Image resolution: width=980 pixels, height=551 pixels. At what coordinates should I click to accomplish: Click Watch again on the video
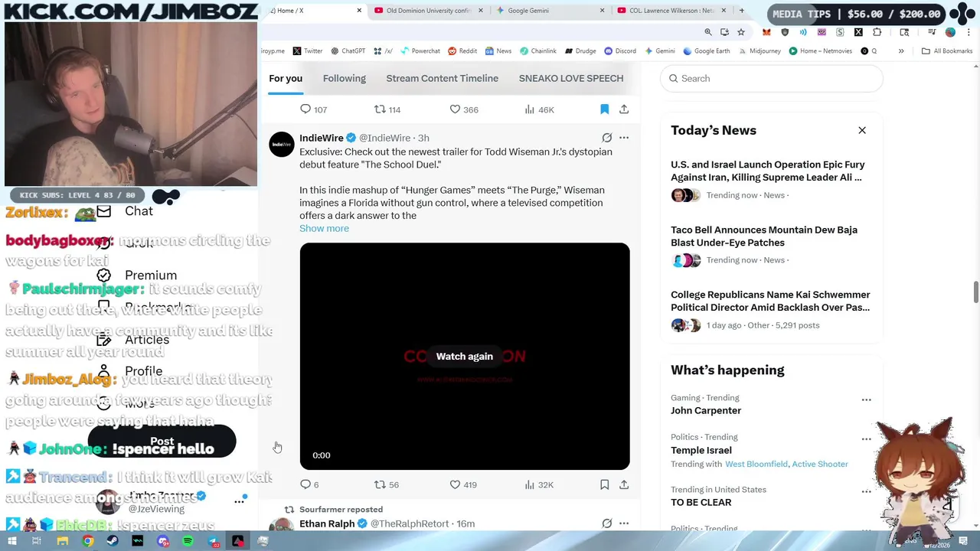coord(465,356)
